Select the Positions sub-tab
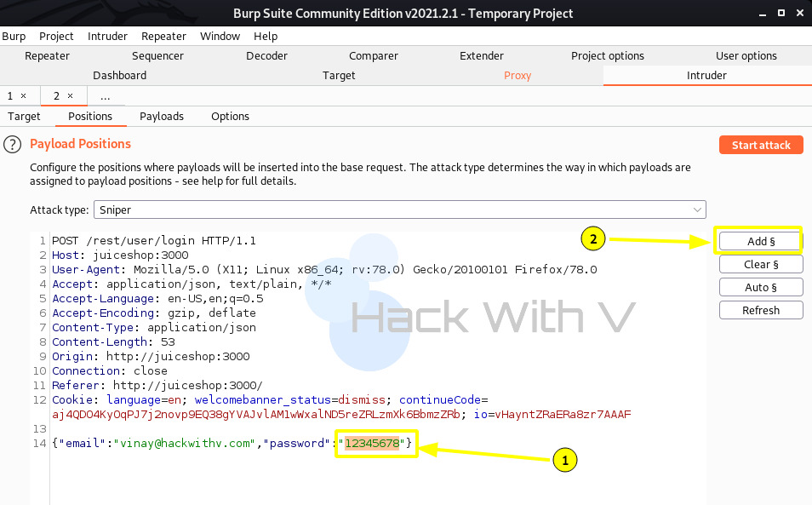 click(90, 117)
